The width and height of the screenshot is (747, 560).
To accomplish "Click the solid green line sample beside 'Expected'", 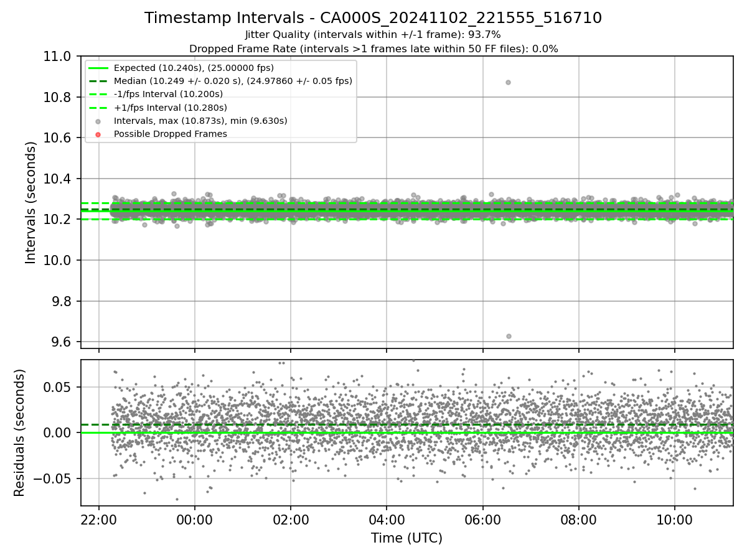I will [98, 68].
